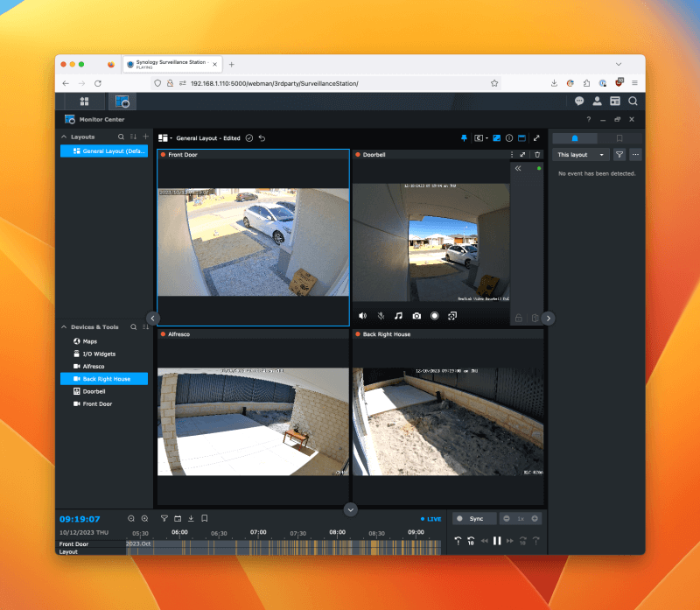This screenshot has height=610, width=700.
Task: Collapse the timeline panel with the down chevron
Action: (350, 509)
